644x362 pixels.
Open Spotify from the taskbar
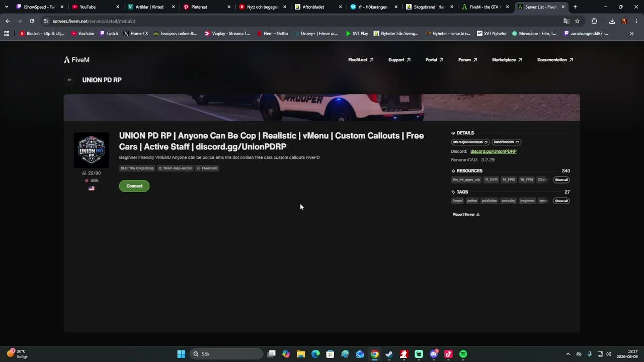click(x=463, y=354)
